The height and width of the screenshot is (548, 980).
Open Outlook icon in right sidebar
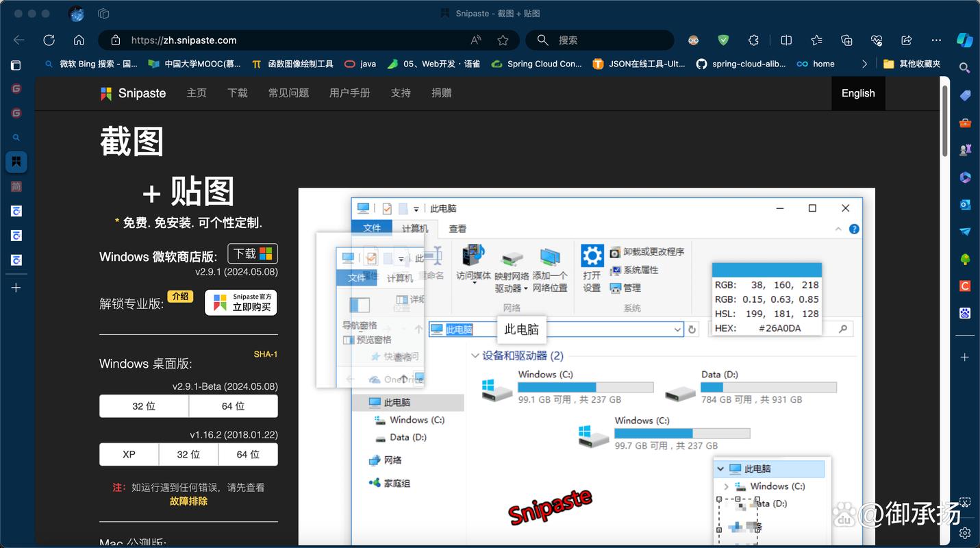965,204
